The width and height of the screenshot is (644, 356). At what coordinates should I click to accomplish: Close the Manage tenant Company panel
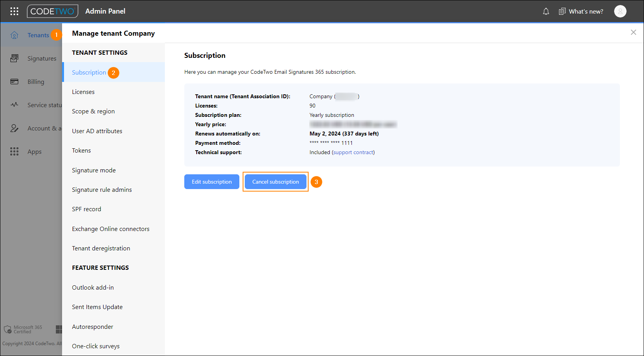pos(634,32)
